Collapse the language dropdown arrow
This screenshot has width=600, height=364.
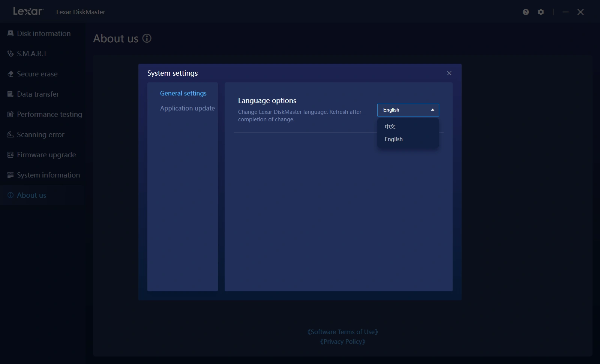pos(432,110)
